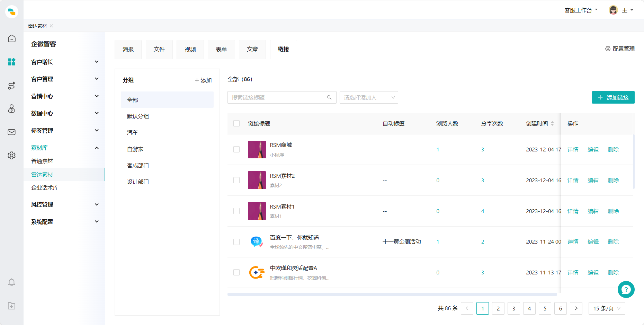This screenshot has width=644, height=325.
Task: Expand 系统配置 menu
Action: (64, 222)
